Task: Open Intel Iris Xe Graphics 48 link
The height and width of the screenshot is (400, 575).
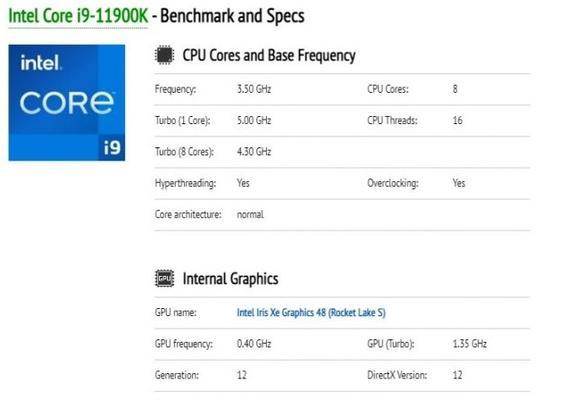Action: pyautogui.click(x=311, y=312)
